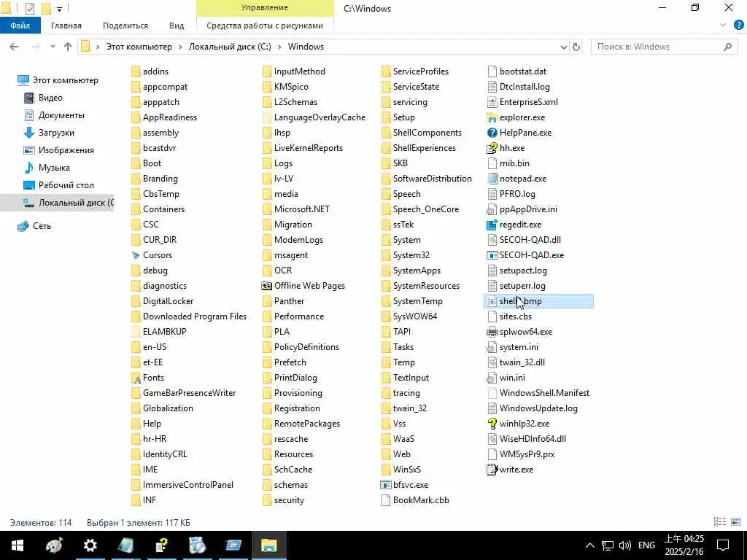747x560 pixels.
Task: Switch to the Главная ribbon tab
Action: click(x=66, y=26)
